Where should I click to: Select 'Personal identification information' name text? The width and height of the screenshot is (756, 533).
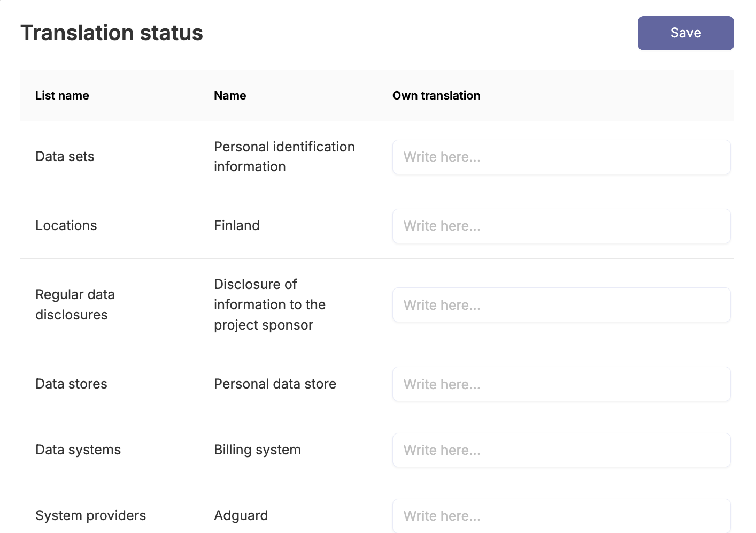284,156
